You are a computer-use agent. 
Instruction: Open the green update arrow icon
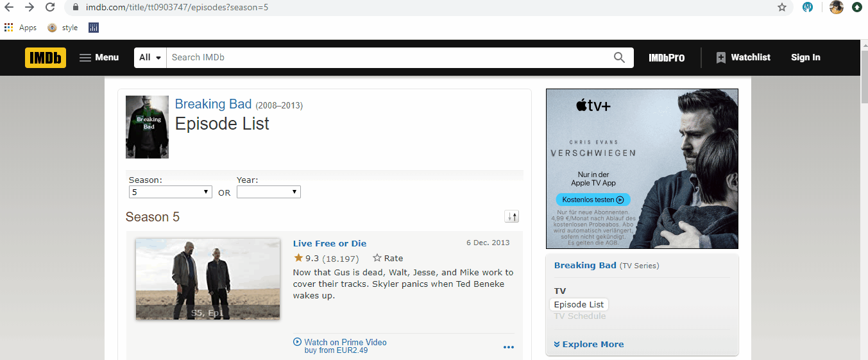point(857,7)
